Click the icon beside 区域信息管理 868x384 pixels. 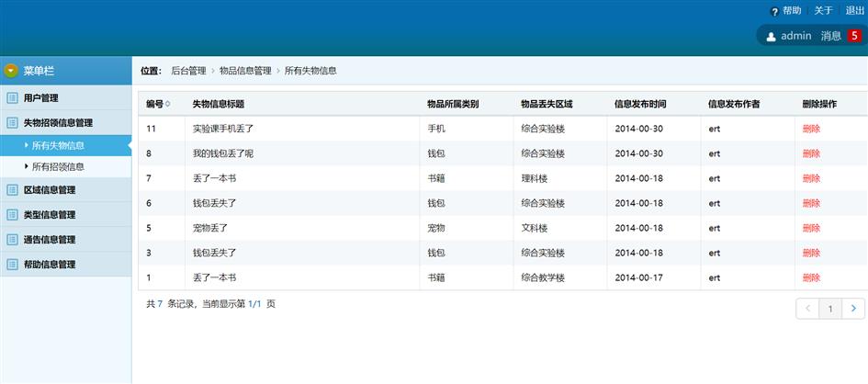(12, 190)
